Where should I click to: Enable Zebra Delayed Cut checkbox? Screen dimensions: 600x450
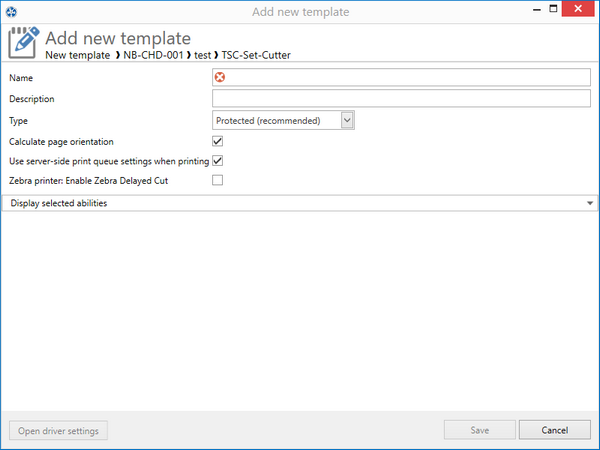[217, 180]
